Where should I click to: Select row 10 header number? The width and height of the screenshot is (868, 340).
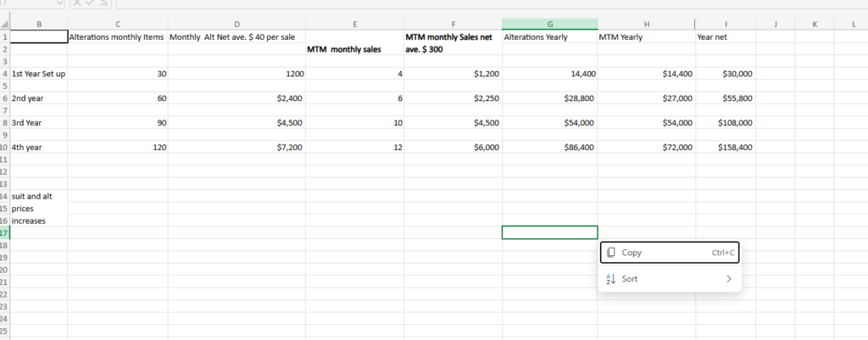[x=4, y=147]
